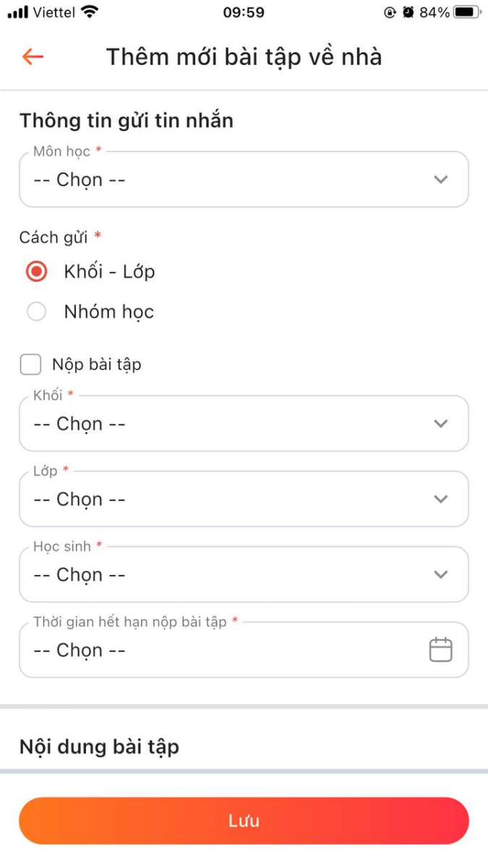Tap the battery icon in status bar

[467, 12]
